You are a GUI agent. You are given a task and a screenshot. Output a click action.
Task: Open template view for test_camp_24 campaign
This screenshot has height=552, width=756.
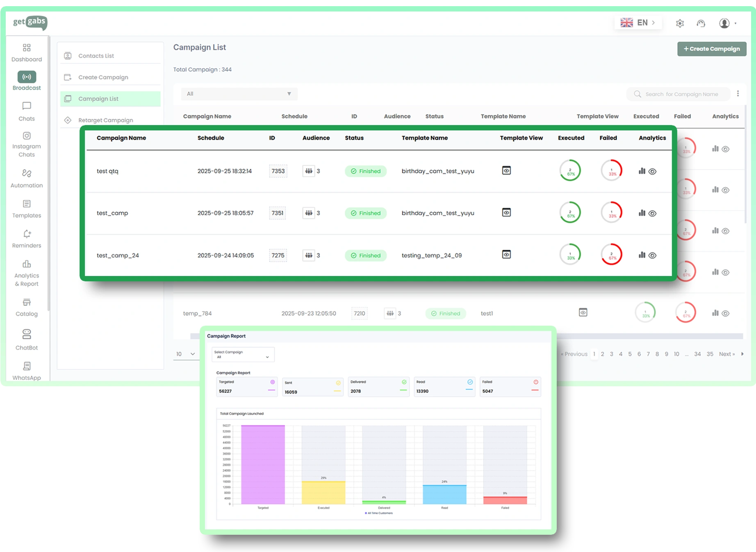tap(506, 255)
